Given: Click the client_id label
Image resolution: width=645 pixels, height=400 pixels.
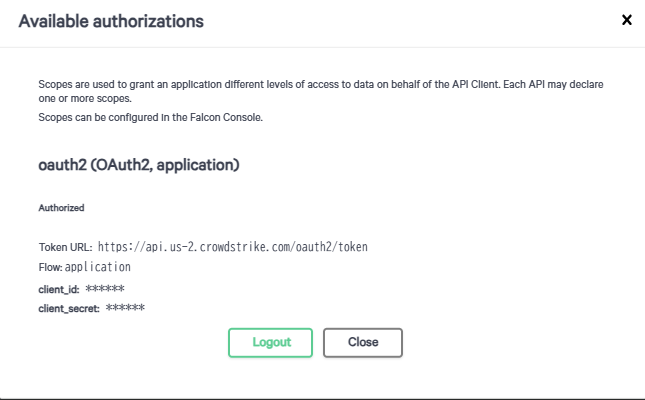Looking at the screenshot, I should click(59, 289).
